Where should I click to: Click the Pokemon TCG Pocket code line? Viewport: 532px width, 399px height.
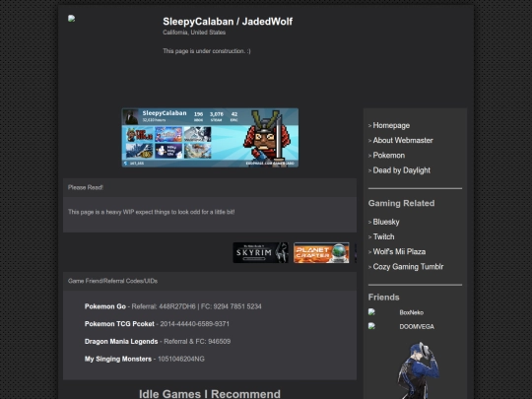pyautogui.click(x=157, y=324)
